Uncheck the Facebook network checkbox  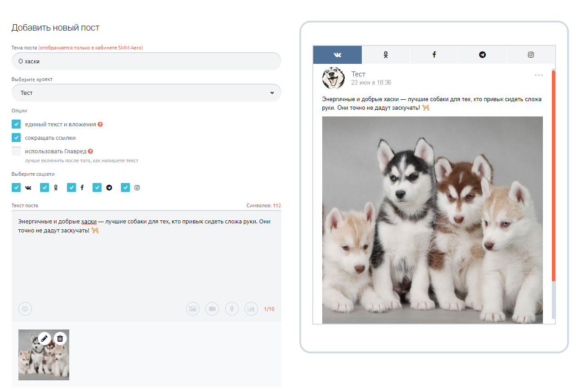coord(71,187)
